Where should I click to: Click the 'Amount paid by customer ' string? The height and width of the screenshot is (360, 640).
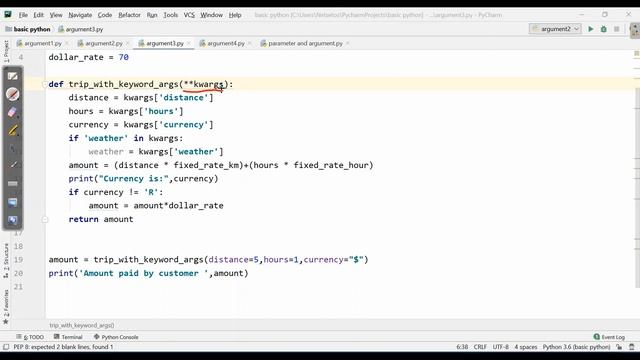144,273
